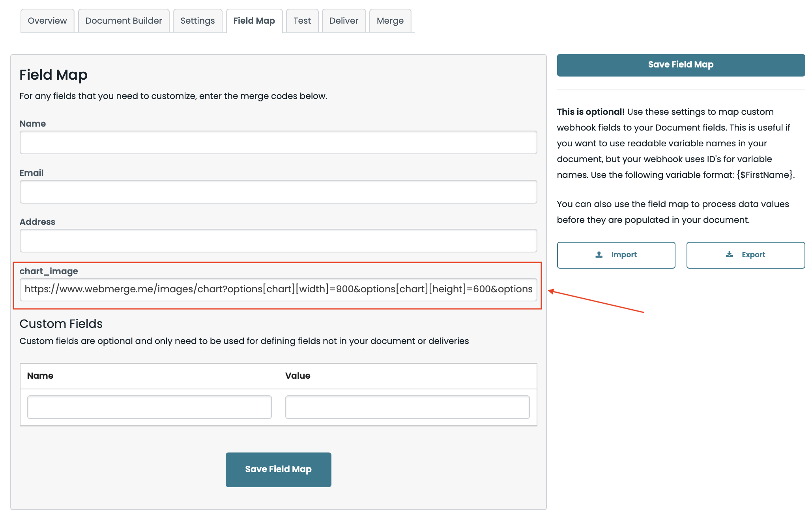The height and width of the screenshot is (516, 812).
Task: Click the Custom Fields heading
Action: tap(61, 324)
